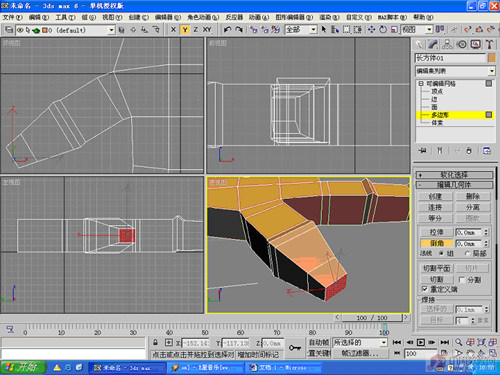Select the 组 (Group) normal radio button
The image size is (500, 375).
(x=441, y=254)
